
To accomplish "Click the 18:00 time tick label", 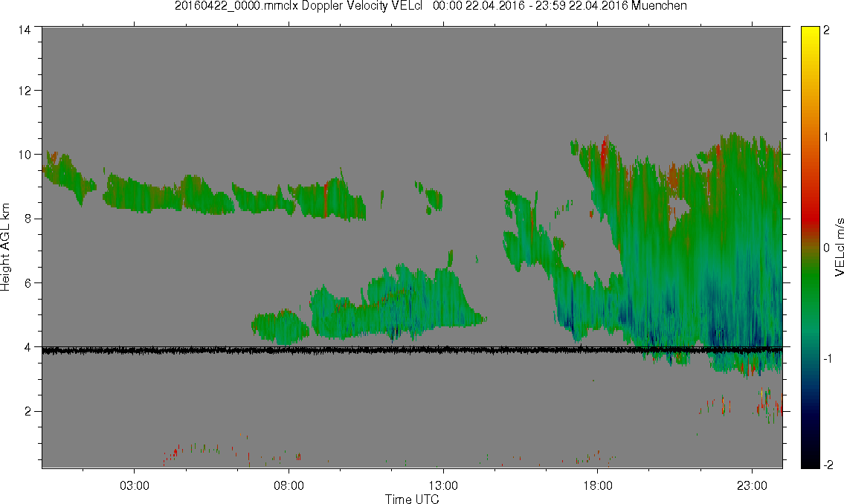I will 597,485.
